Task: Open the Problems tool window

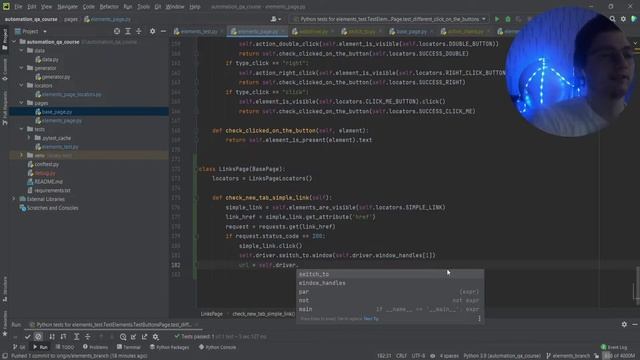Action: click(96, 347)
